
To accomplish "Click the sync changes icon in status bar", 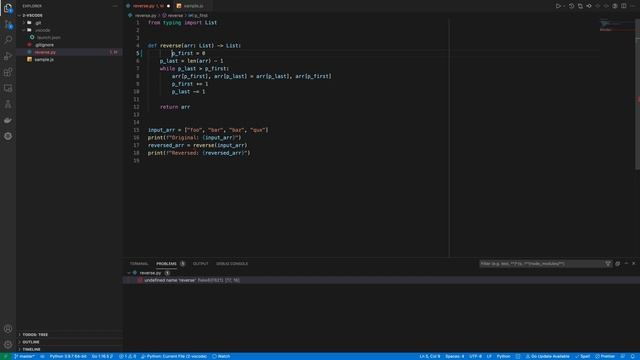I will click(42, 356).
